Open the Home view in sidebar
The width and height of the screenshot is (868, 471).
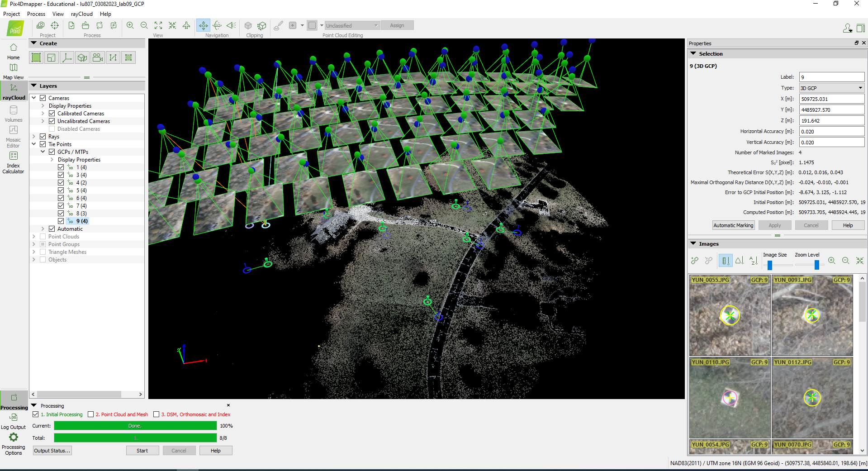[x=14, y=52]
